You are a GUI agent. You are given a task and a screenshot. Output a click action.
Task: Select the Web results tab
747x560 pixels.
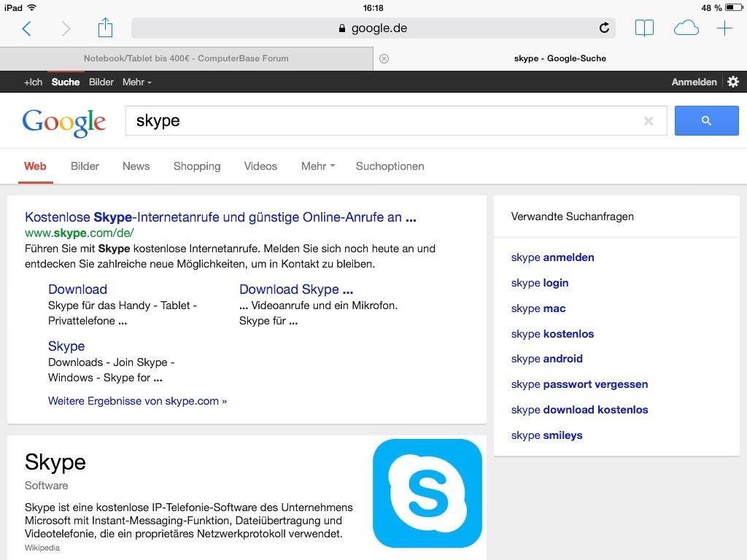35,166
